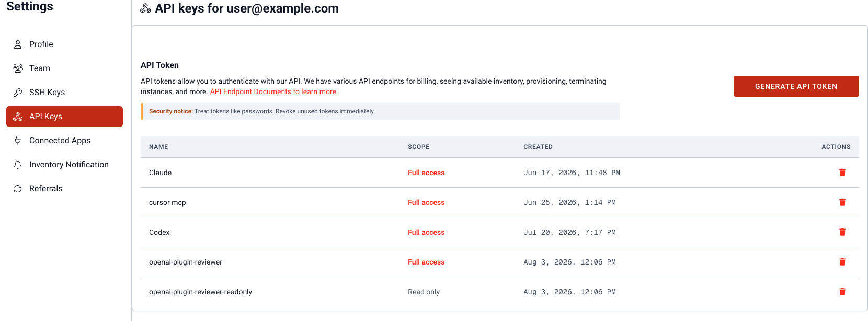The image size is (868, 321).
Task: Click the openai-plugin-reviewer-readonly token name
Action: coord(200,292)
